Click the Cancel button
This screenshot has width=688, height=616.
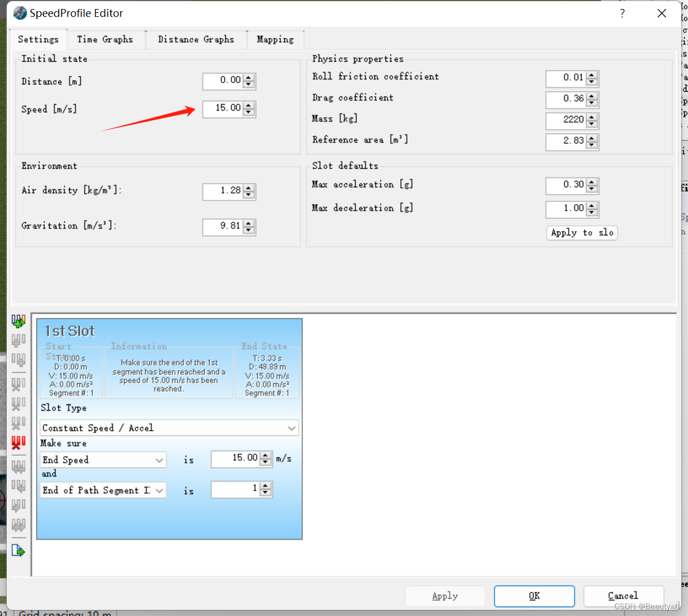(623, 596)
